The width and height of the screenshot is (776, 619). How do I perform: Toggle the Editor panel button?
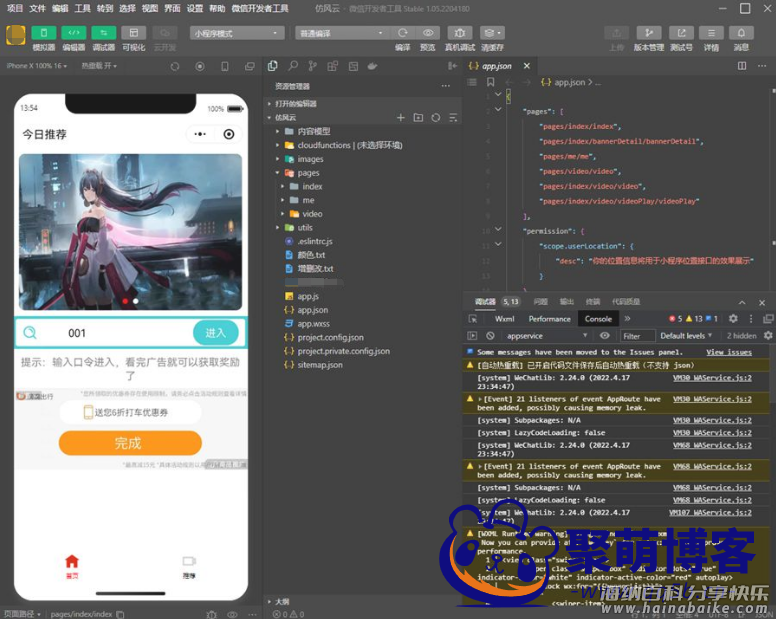pos(74,33)
